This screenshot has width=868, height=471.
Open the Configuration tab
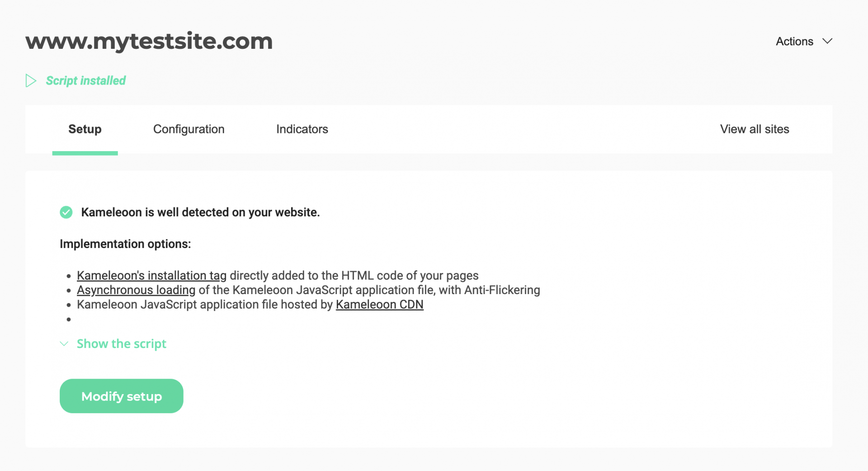pos(189,129)
